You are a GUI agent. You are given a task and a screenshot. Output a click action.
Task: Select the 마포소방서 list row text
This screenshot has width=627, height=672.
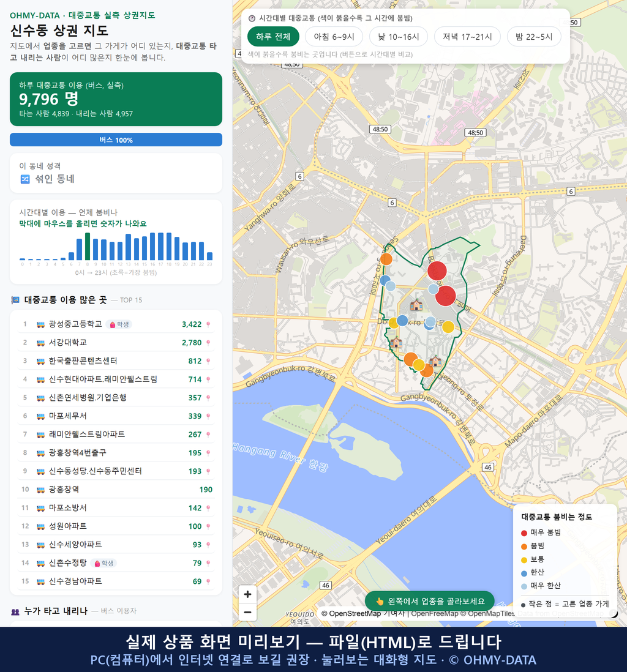68,508
